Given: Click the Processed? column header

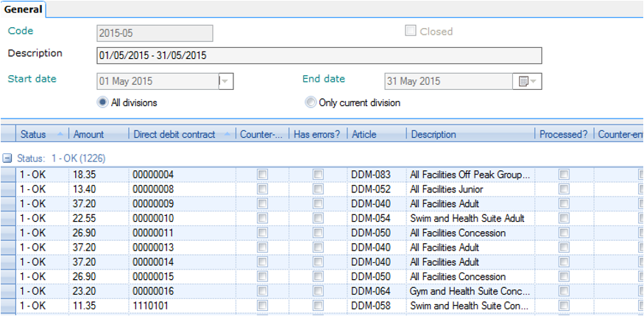Looking at the screenshot, I should pos(563,134).
